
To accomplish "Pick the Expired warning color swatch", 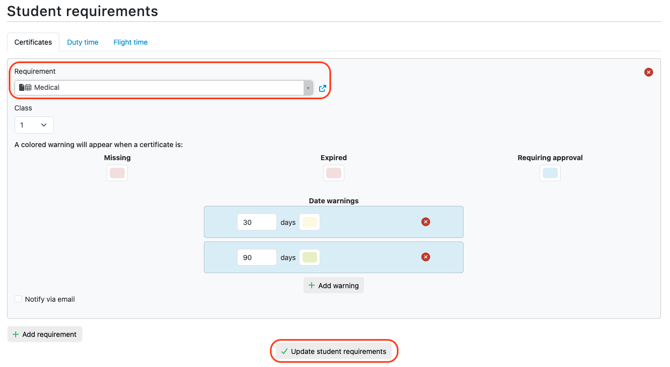I will pos(334,173).
